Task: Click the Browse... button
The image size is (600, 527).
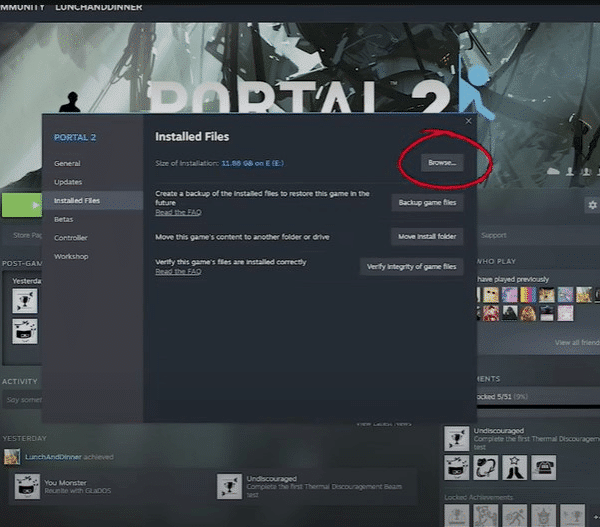Action: coord(442,163)
